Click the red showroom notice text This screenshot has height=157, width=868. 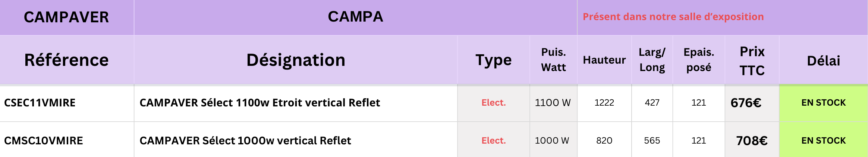[673, 17]
